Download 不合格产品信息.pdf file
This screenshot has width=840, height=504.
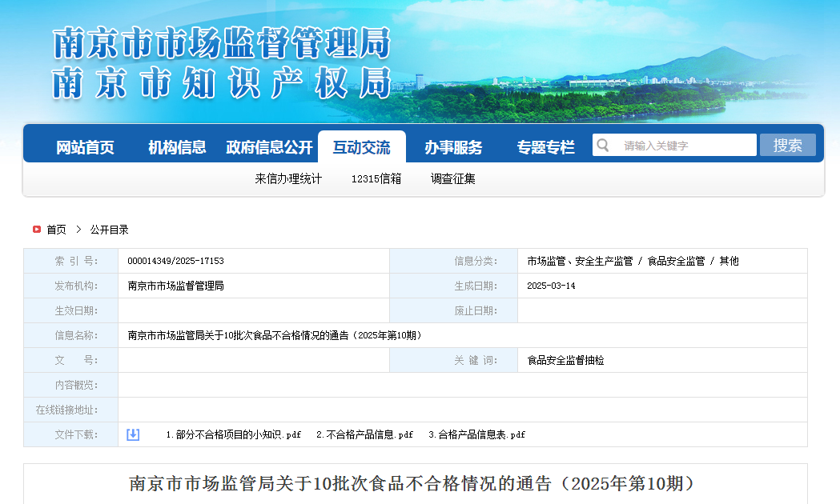(x=365, y=434)
